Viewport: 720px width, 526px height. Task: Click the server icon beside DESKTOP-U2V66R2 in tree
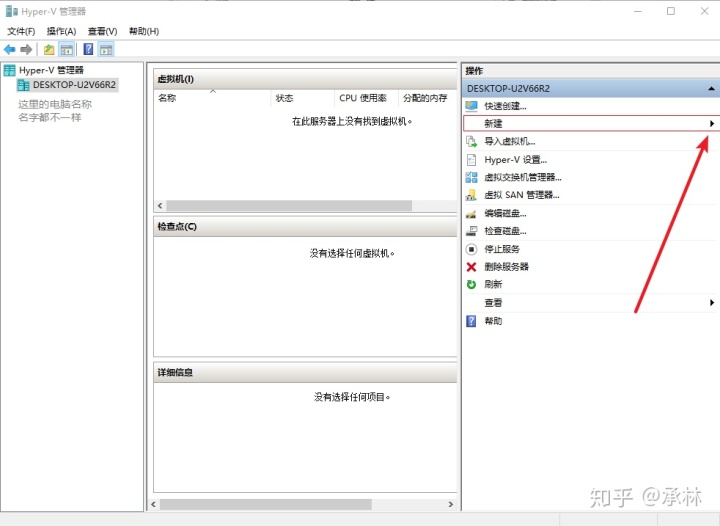point(23,85)
